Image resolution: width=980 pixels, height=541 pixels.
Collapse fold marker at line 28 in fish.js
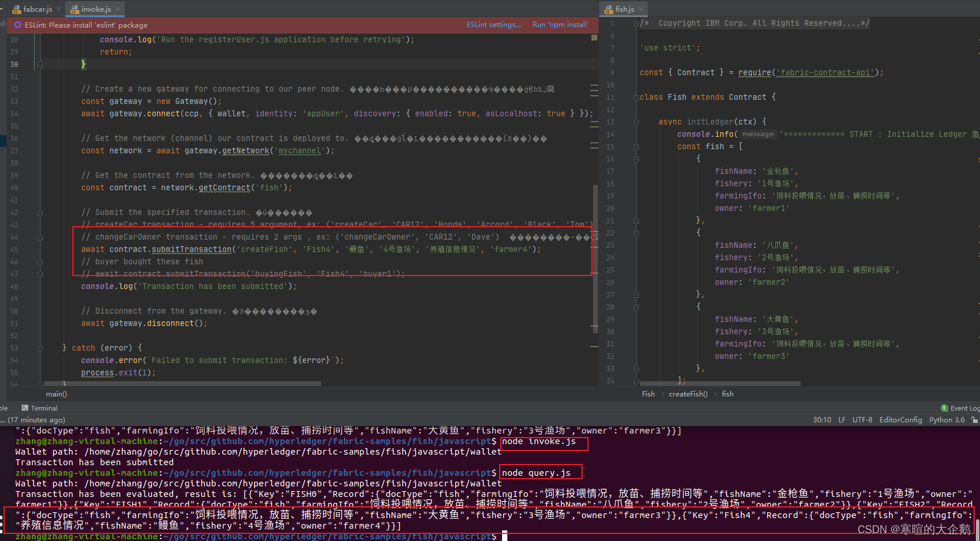tap(636, 307)
